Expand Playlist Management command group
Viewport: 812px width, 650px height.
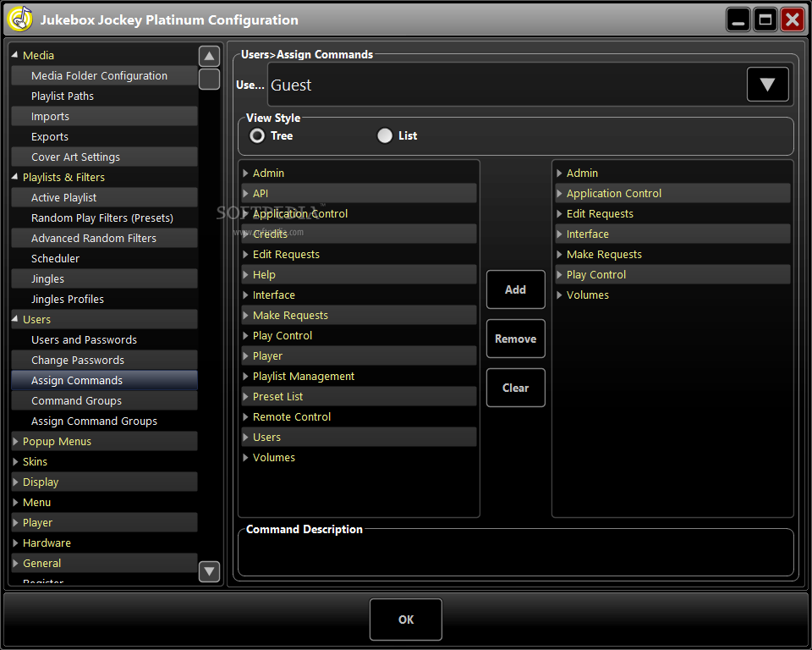[246, 377]
